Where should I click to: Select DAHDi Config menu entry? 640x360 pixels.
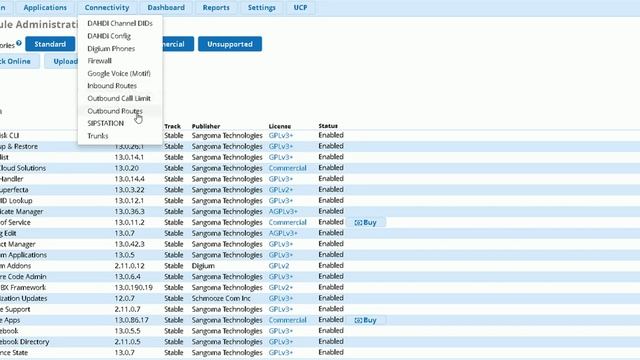(109, 36)
